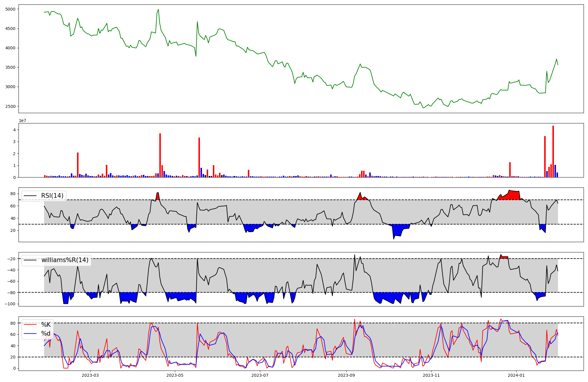Click the williams%R(14) legend label

65,260
